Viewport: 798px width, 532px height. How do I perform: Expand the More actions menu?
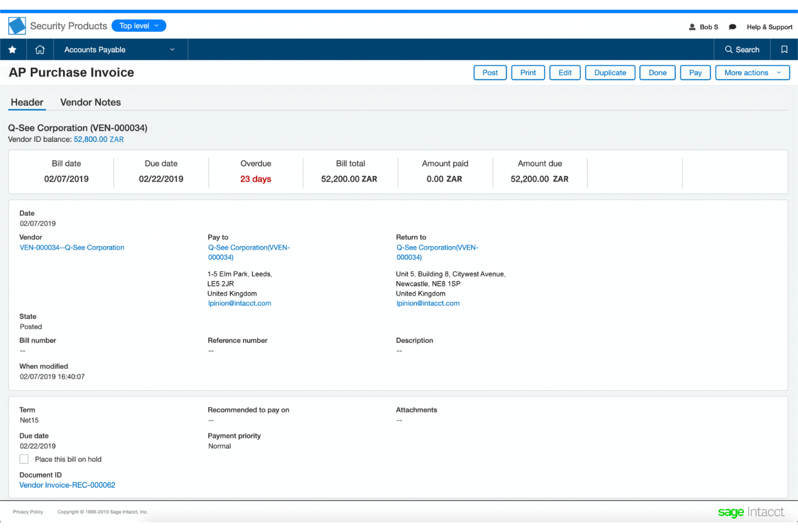(752, 72)
